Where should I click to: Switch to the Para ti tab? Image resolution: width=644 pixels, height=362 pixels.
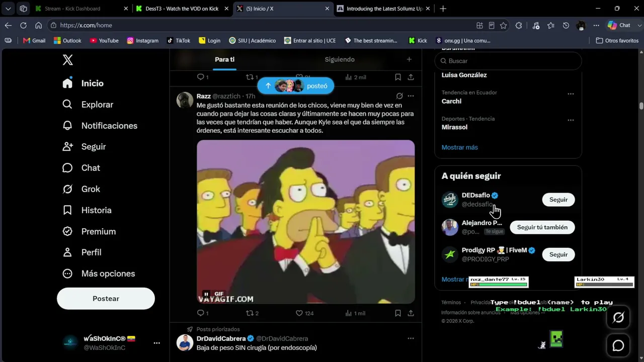point(224,59)
